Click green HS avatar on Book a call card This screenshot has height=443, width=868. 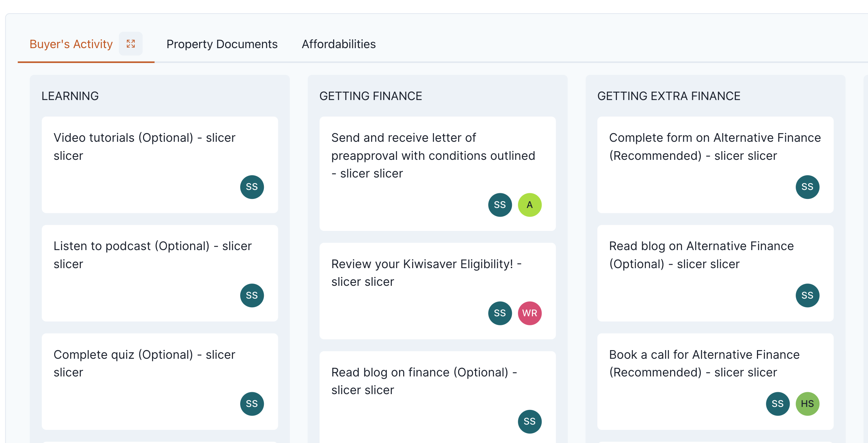(807, 404)
